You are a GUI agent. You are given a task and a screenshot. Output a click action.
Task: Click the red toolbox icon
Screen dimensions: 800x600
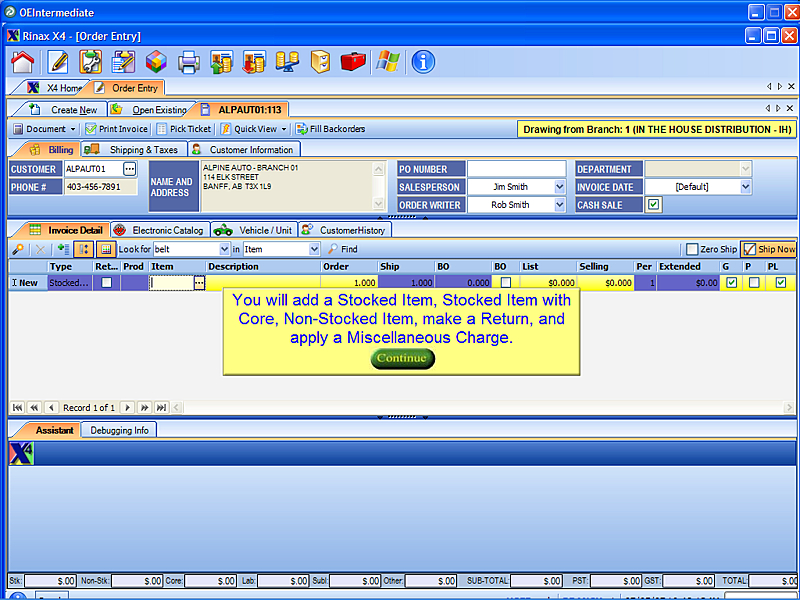pyautogui.click(x=353, y=62)
